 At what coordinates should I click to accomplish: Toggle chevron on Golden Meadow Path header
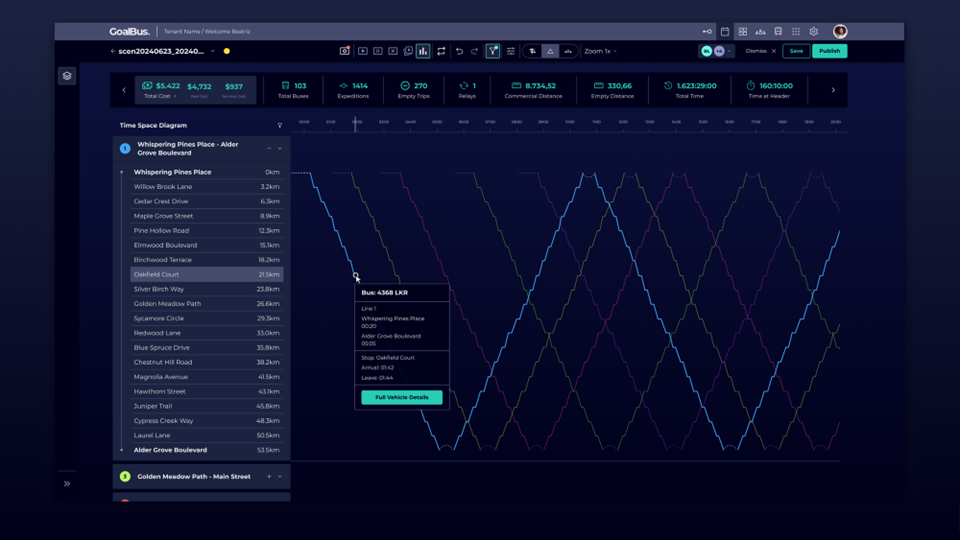[x=280, y=476]
